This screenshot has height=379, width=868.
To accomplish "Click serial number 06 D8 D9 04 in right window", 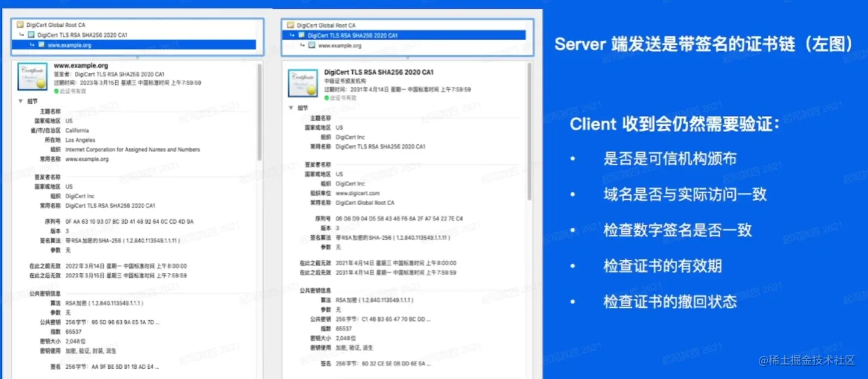I will (399, 218).
